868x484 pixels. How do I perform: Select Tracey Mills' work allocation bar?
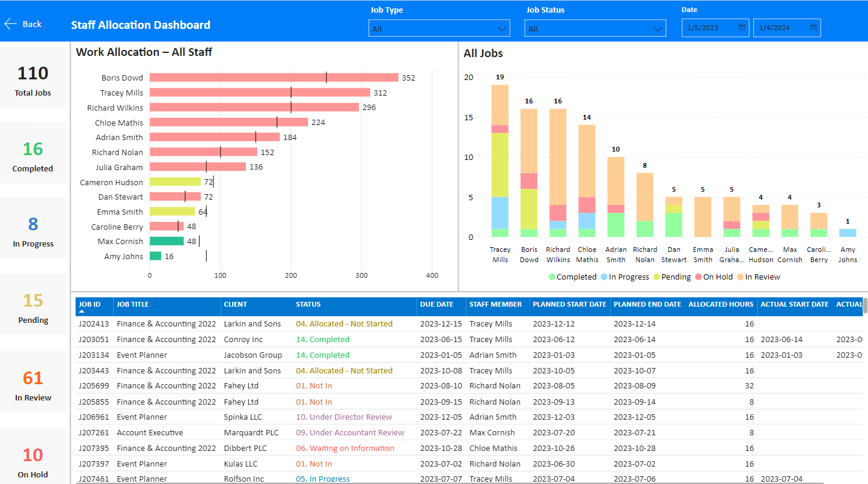[x=260, y=93]
